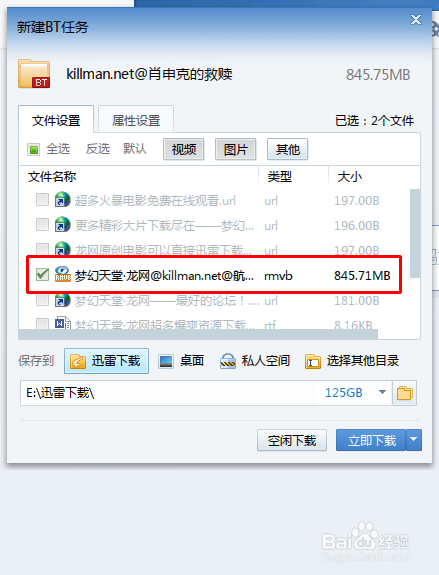Click the 选择其他目录 folder icon
This screenshot has width=439, height=575.
coord(312,361)
